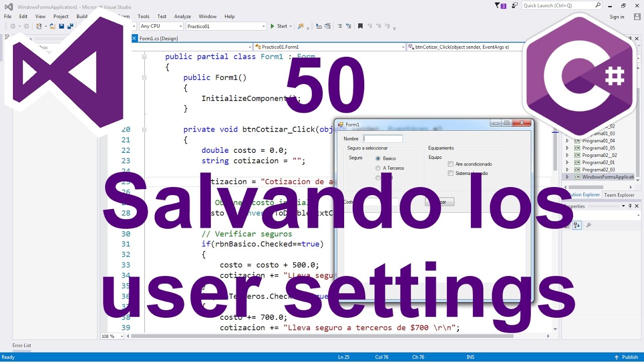Switch to the Team Explorer tab

619,195
